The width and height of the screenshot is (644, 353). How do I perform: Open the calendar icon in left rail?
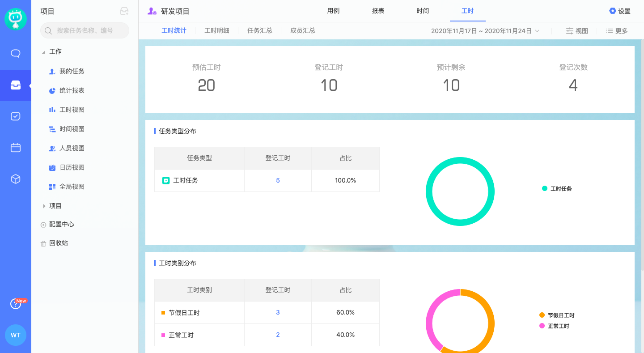click(x=16, y=148)
